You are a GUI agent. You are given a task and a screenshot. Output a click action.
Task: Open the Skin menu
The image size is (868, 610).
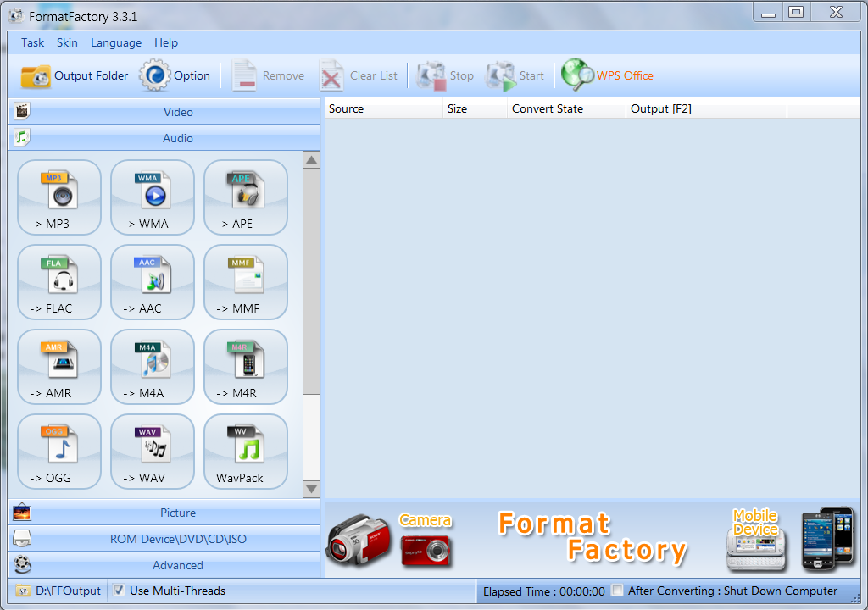(x=67, y=42)
